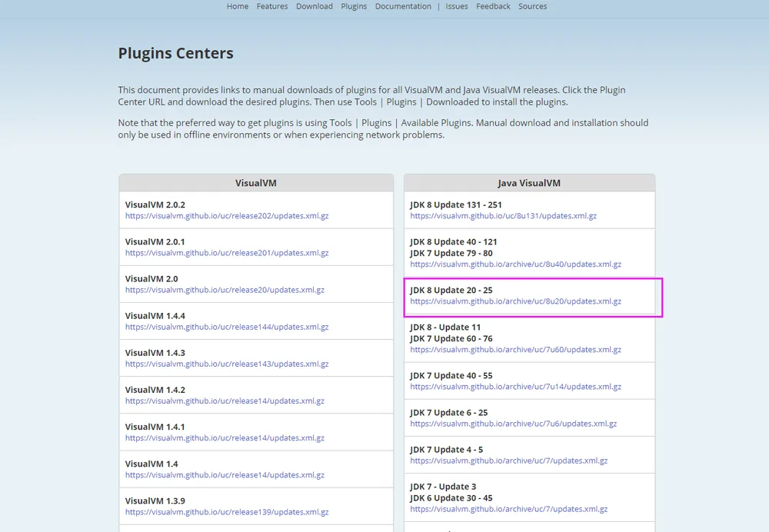This screenshot has height=532, width=769.
Task: Open the 8u131 updates.xml.gz link
Action: point(503,216)
